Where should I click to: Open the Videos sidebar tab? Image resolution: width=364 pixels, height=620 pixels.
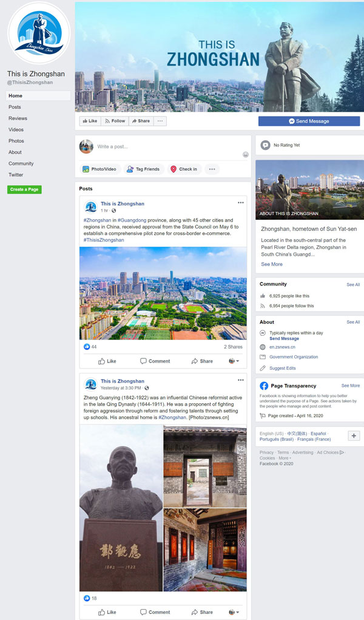point(16,130)
